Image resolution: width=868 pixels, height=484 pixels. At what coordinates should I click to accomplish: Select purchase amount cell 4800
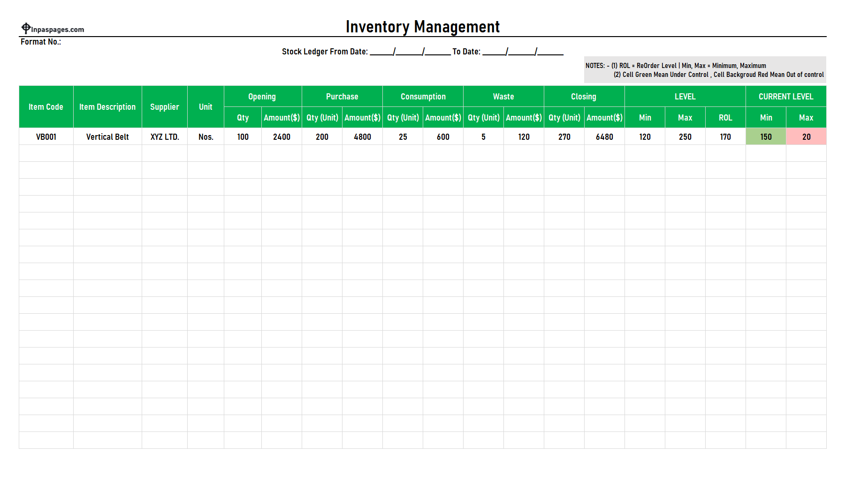362,136
